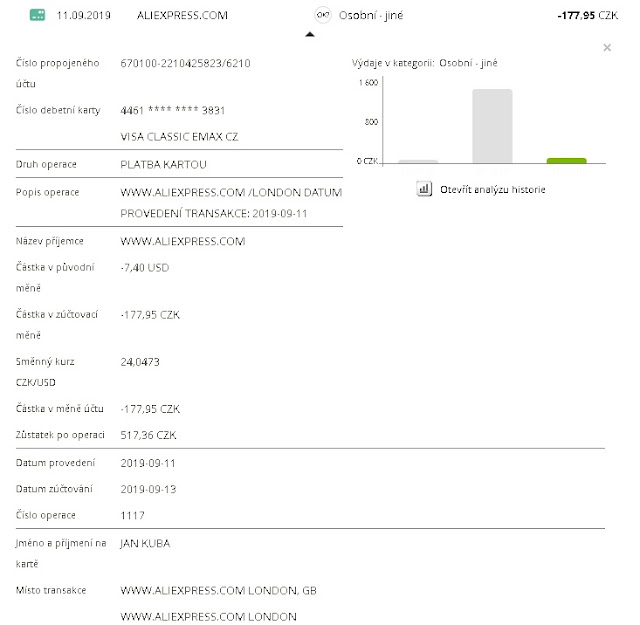Click -177,95 CZK next to Částka v zúčtovací měně
This screenshot has width=640, height=625.
150,315
